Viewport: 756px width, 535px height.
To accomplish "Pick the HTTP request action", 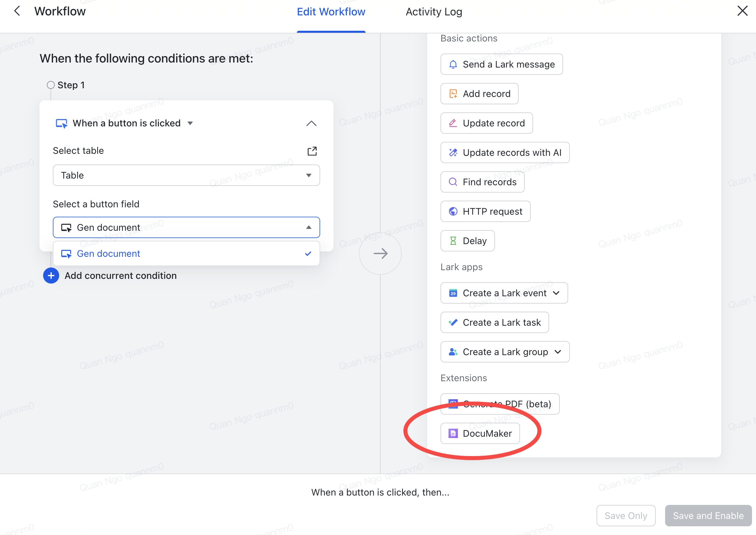I will click(485, 211).
